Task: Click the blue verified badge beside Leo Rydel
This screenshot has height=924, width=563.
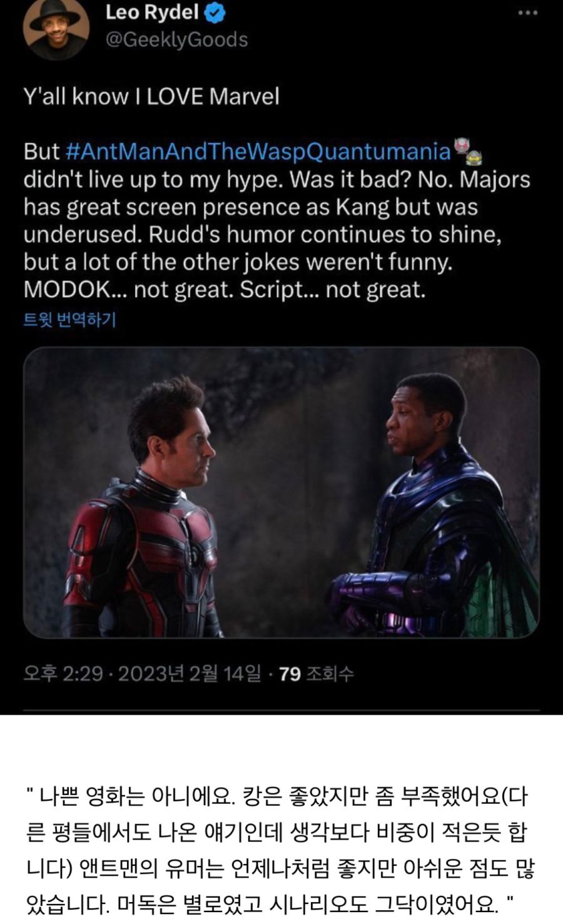Action: [216, 13]
